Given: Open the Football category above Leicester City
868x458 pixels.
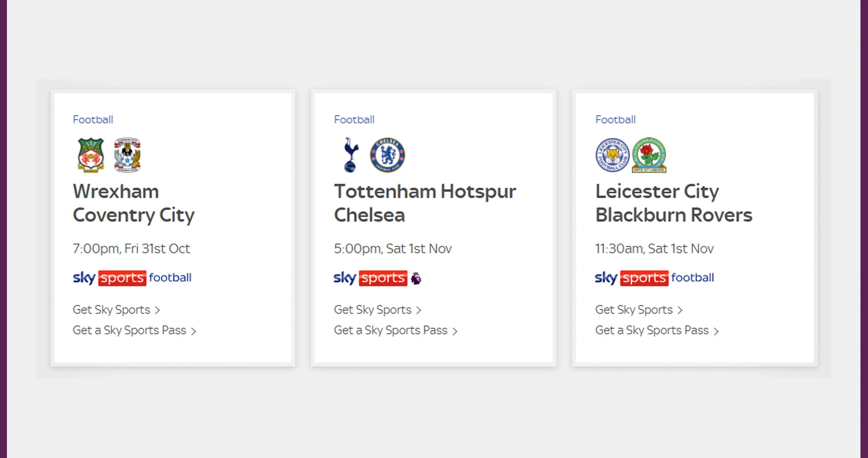Looking at the screenshot, I should pos(615,120).
